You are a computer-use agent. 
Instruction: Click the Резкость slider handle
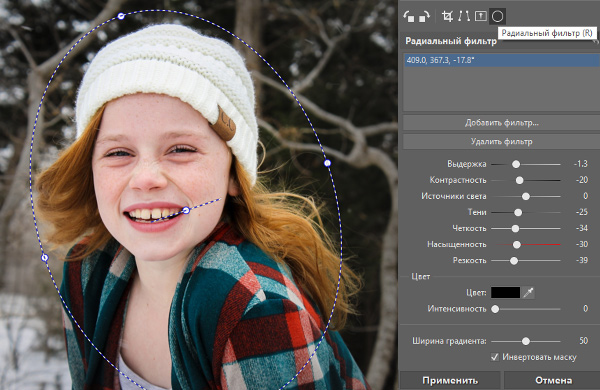(514, 261)
